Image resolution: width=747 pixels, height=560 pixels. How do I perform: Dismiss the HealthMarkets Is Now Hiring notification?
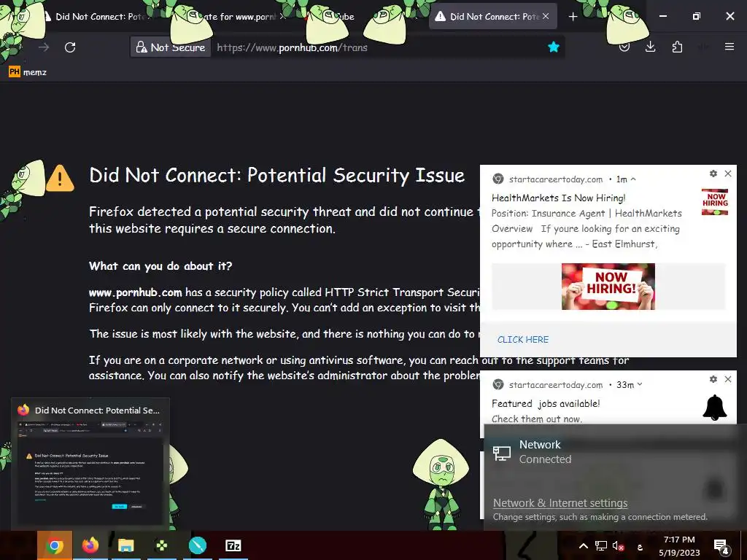[728, 174]
